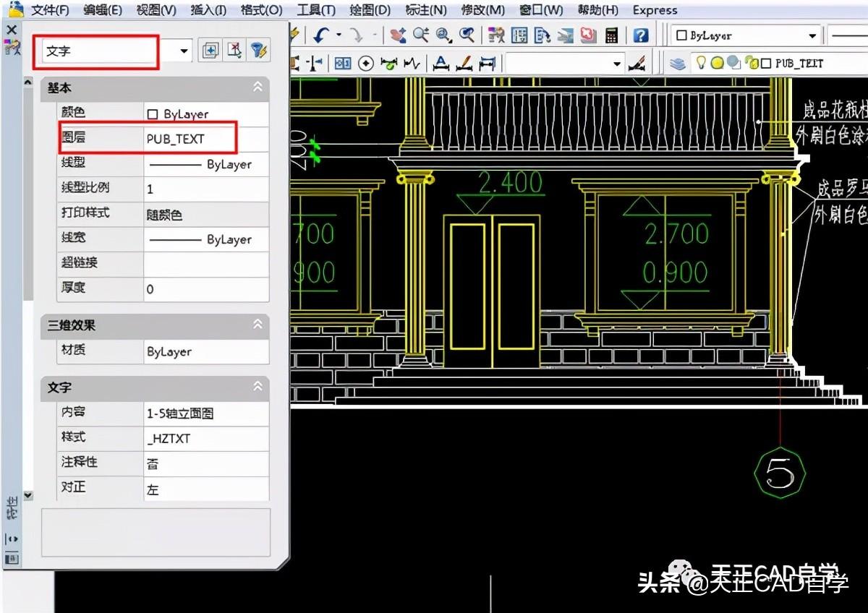Open the 绘图(D) menu
The width and height of the screenshot is (868, 613).
370,10
